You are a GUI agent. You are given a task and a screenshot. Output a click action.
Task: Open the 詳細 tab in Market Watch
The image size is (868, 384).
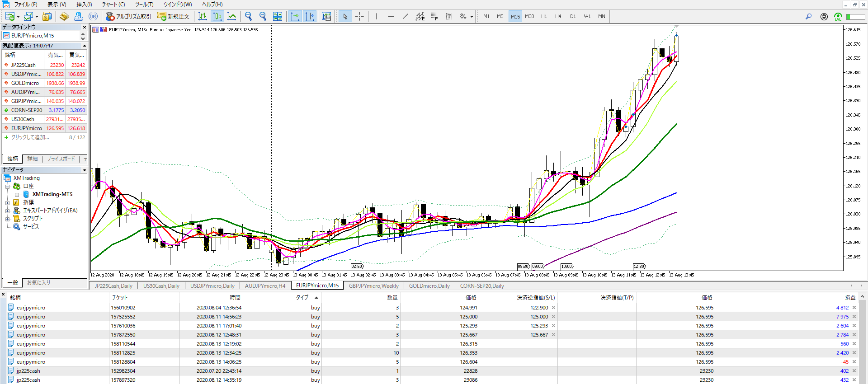[x=33, y=159]
